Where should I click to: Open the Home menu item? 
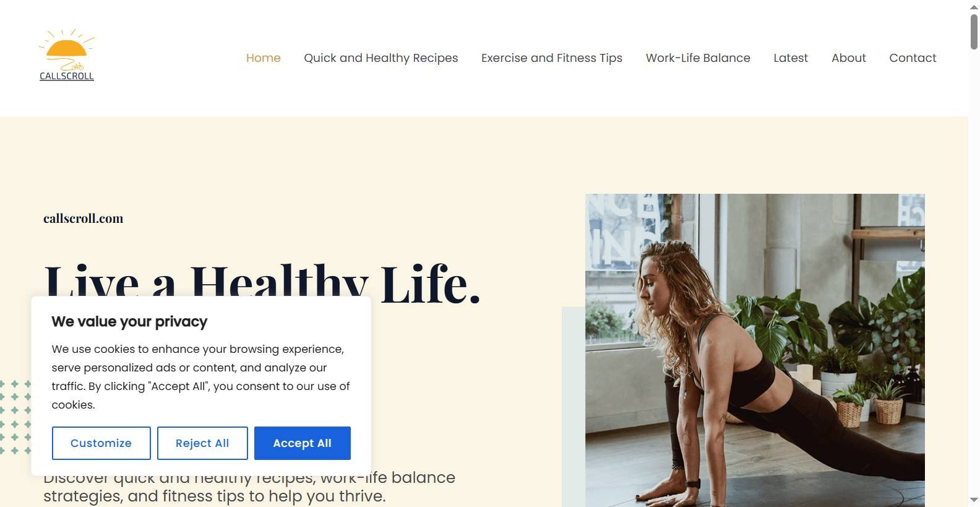tap(263, 58)
